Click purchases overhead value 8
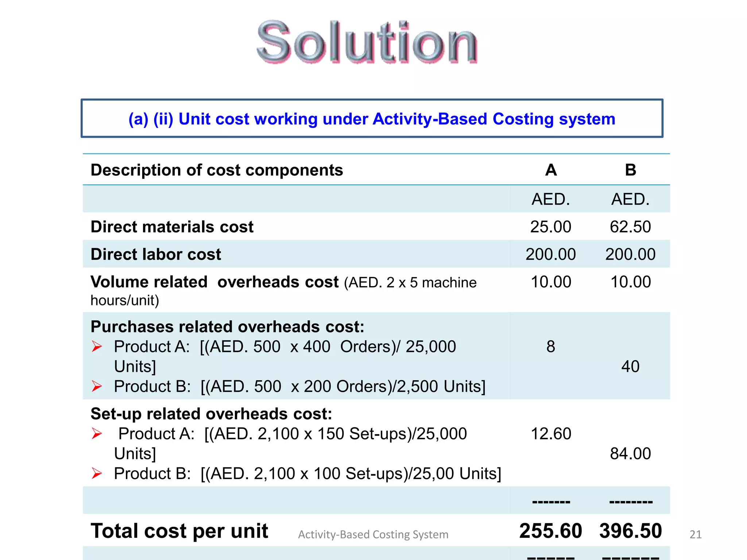This screenshot has width=747, height=560. 551,346
